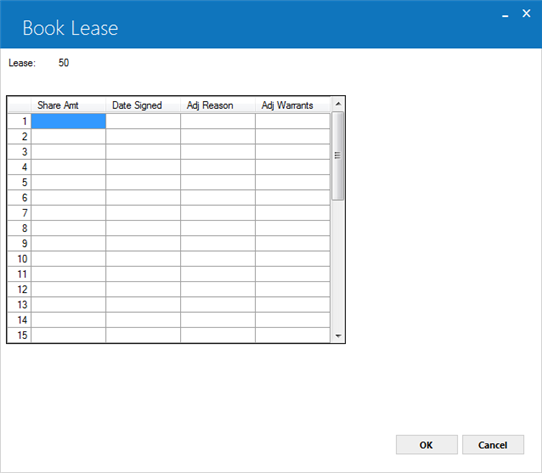The height and width of the screenshot is (473, 542).
Task: Select row 8 header in grid
Action: [19, 228]
